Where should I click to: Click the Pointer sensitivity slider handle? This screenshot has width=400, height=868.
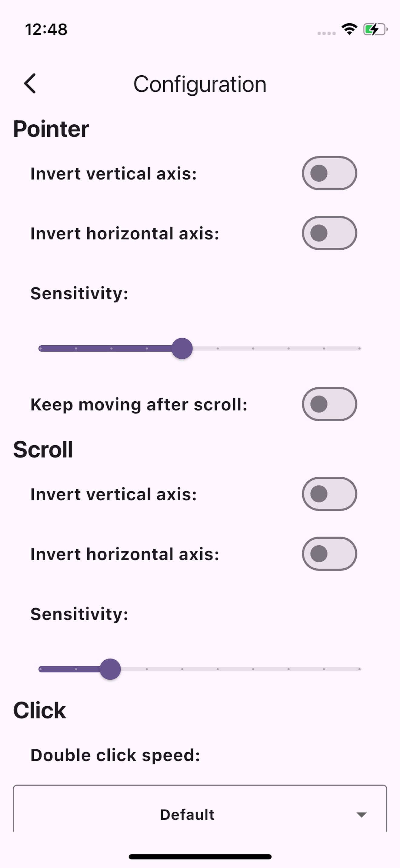coord(182,348)
